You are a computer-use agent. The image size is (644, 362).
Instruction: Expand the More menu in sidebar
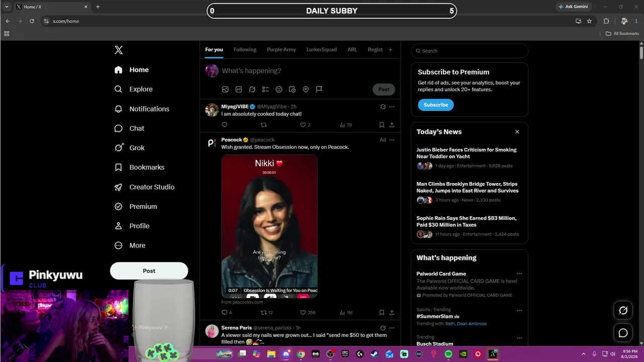click(x=130, y=245)
